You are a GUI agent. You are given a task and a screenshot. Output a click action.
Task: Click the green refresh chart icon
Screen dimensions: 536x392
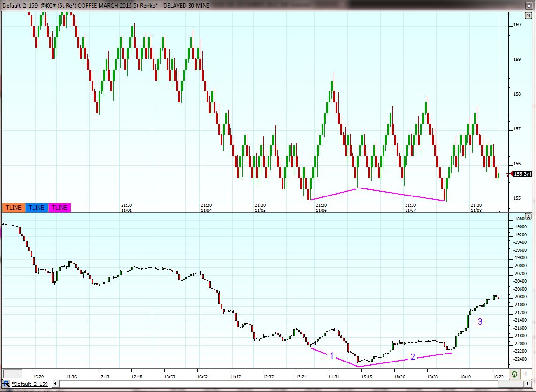[514, 374]
